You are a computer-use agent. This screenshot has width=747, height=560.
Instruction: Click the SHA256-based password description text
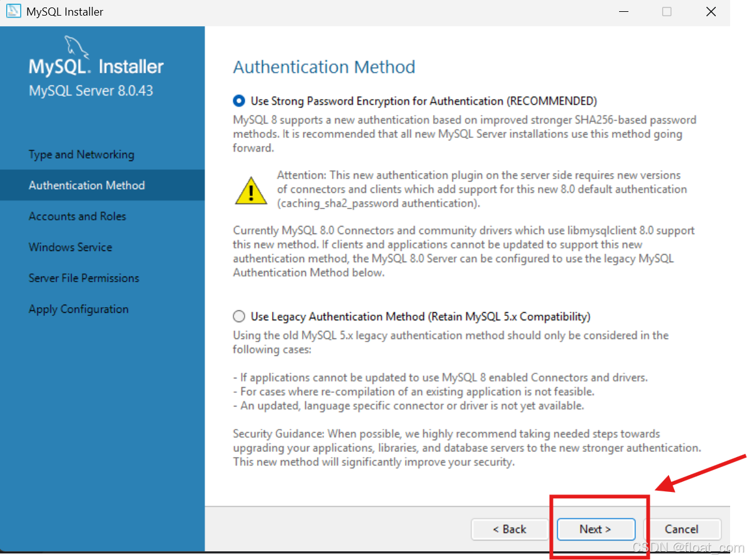(464, 134)
